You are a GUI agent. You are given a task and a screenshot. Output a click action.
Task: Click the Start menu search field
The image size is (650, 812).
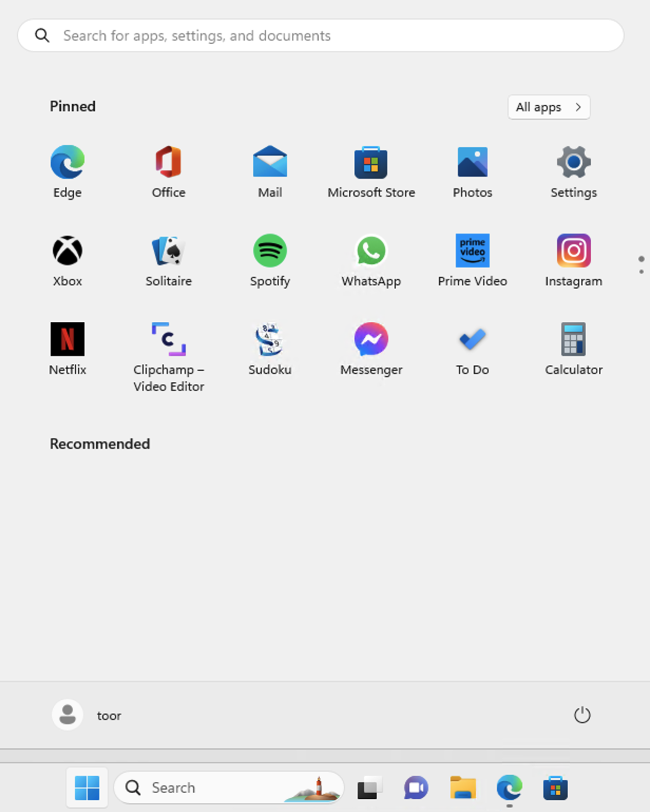(320, 36)
